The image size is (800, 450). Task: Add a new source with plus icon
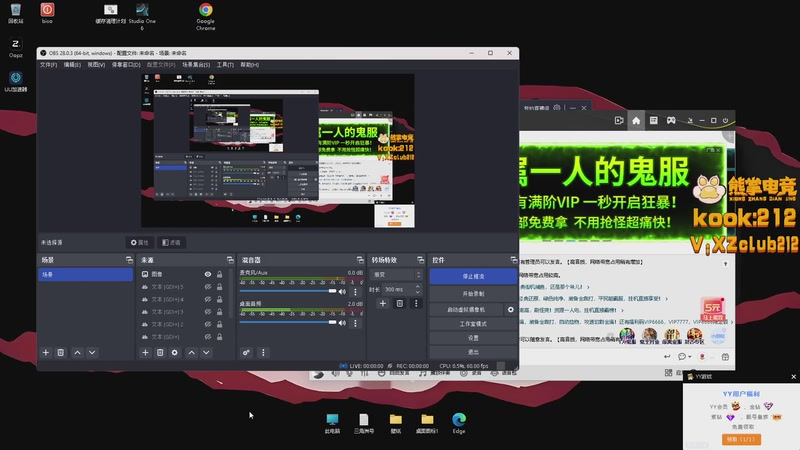tap(145, 353)
